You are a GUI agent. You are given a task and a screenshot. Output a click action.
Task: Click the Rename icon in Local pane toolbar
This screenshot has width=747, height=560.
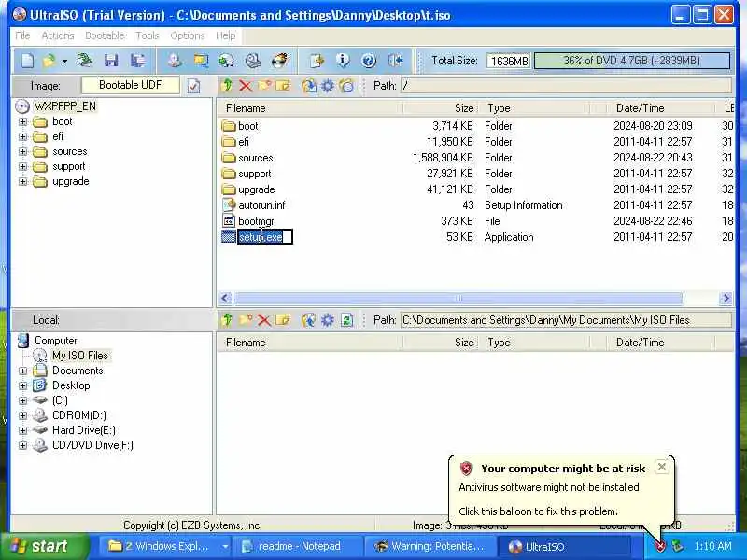283,320
